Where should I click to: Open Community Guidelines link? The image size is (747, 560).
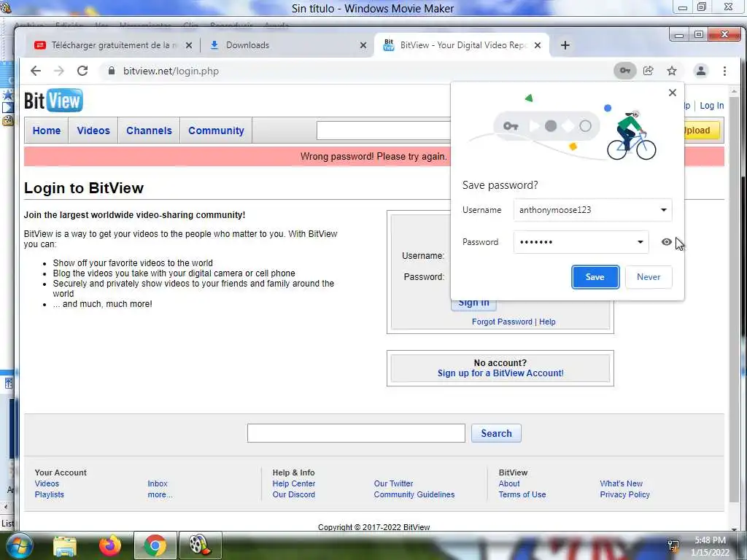(414, 495)
